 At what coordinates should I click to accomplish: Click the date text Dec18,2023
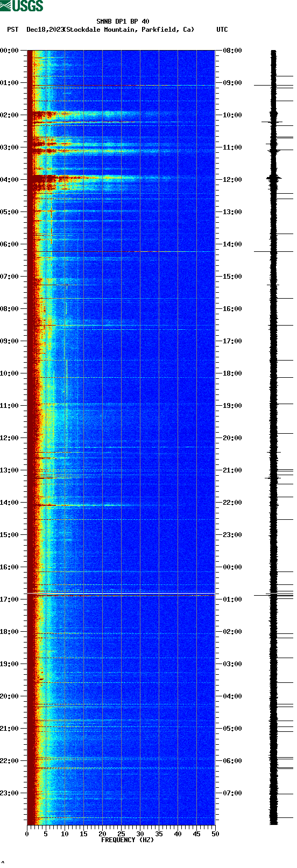[x=45, y=30]
